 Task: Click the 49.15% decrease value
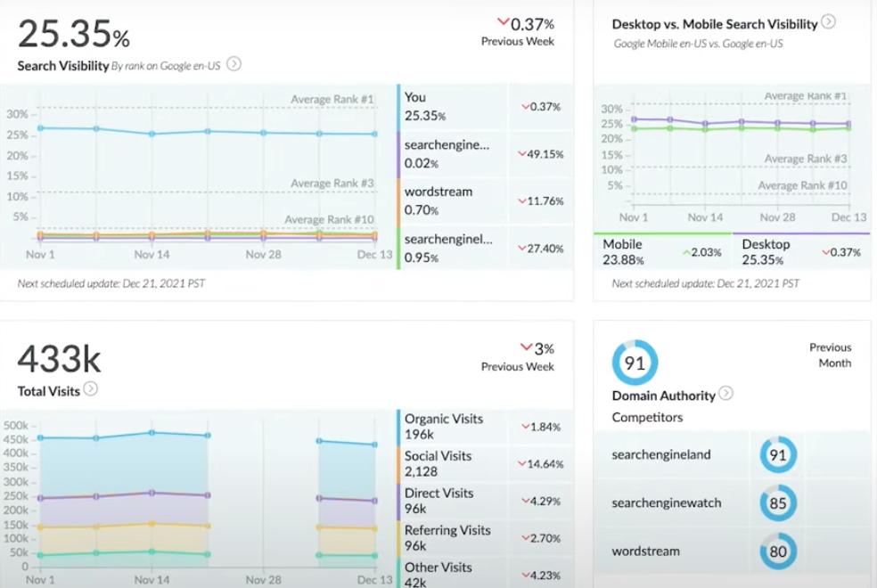tap(540, 154)
